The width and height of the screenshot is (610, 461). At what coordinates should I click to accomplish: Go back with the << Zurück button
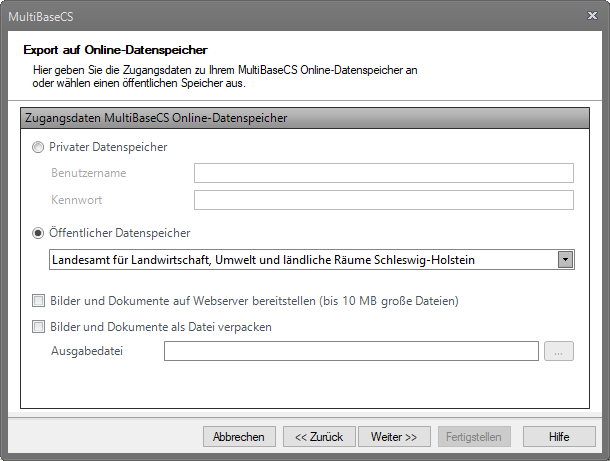[319, 437]
